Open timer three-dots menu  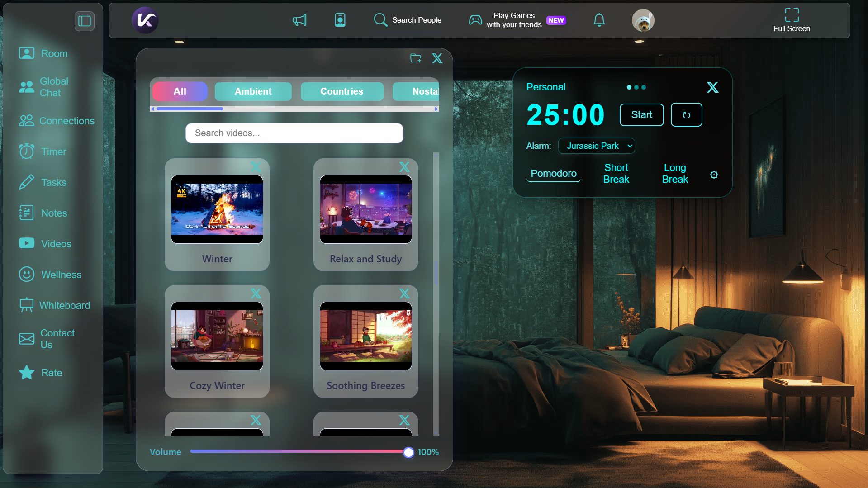[636, 87]
